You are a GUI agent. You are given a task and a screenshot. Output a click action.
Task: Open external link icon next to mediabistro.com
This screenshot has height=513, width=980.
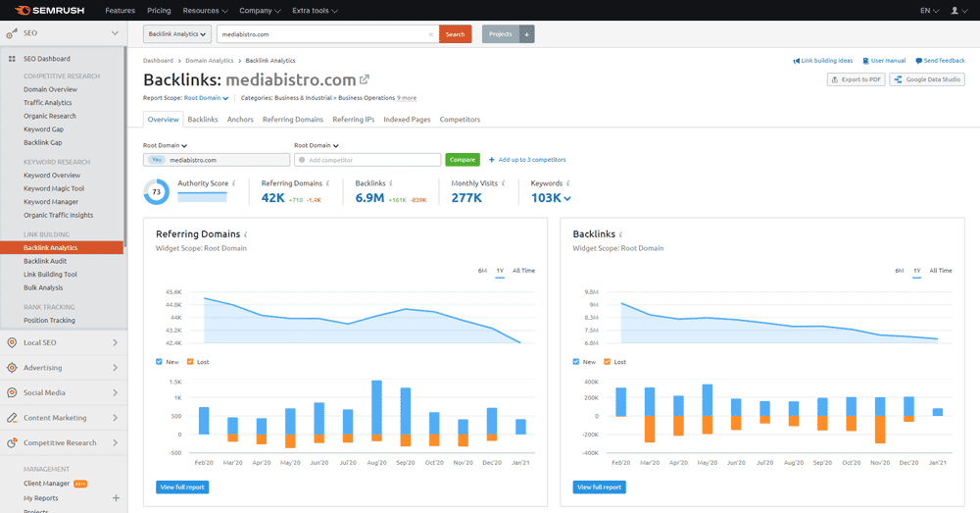point(365,79)
